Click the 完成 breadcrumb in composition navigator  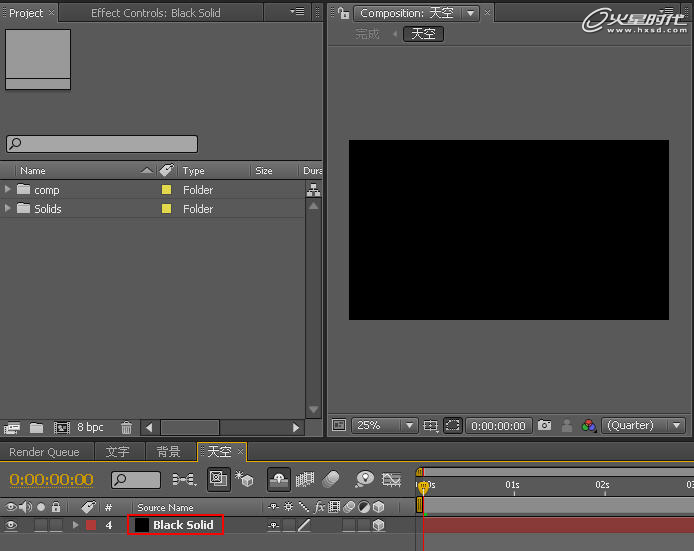click(367, 34)
